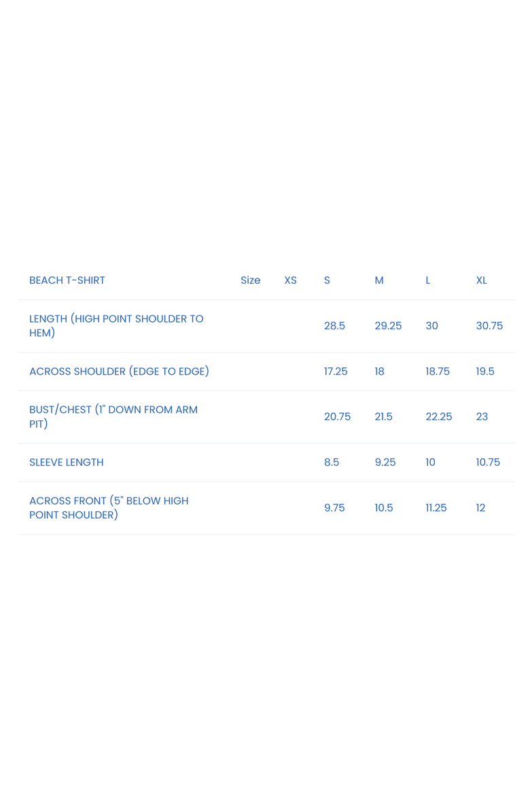Click the Across Shoulder (Edge to Edge) label

[x=119, y=371]
